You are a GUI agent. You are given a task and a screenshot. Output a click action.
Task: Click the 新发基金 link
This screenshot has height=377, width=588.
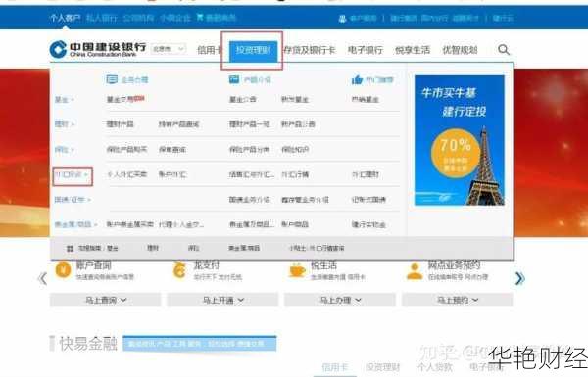tap(295, 99)
